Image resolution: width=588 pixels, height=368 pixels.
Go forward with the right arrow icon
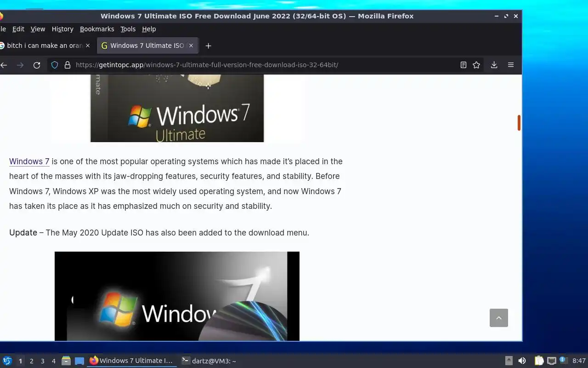click(20, 65)
